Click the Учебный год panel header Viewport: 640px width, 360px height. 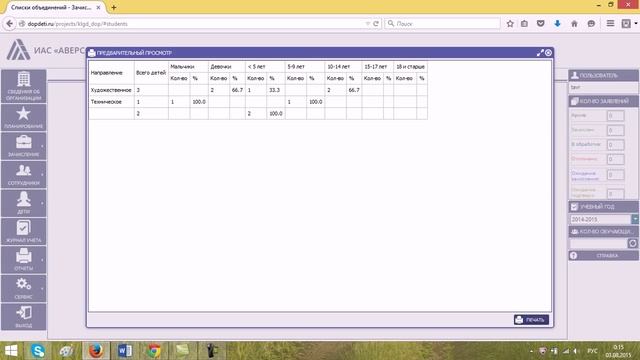603,207
